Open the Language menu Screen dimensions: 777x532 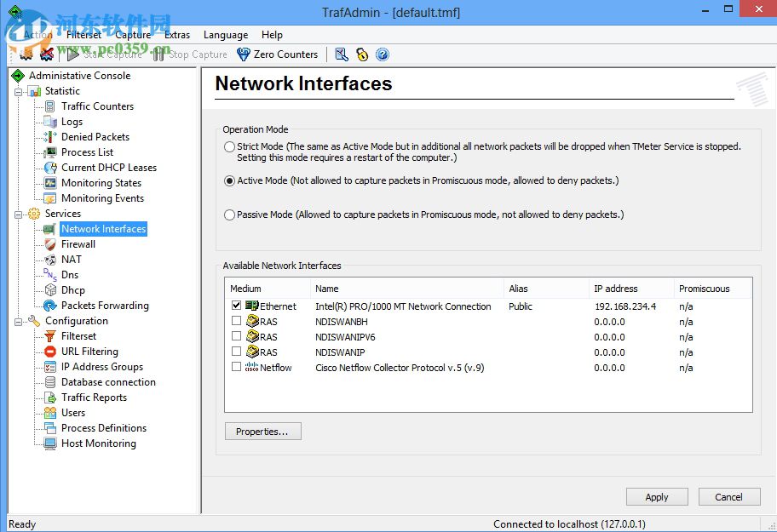(x=226, y=35)
